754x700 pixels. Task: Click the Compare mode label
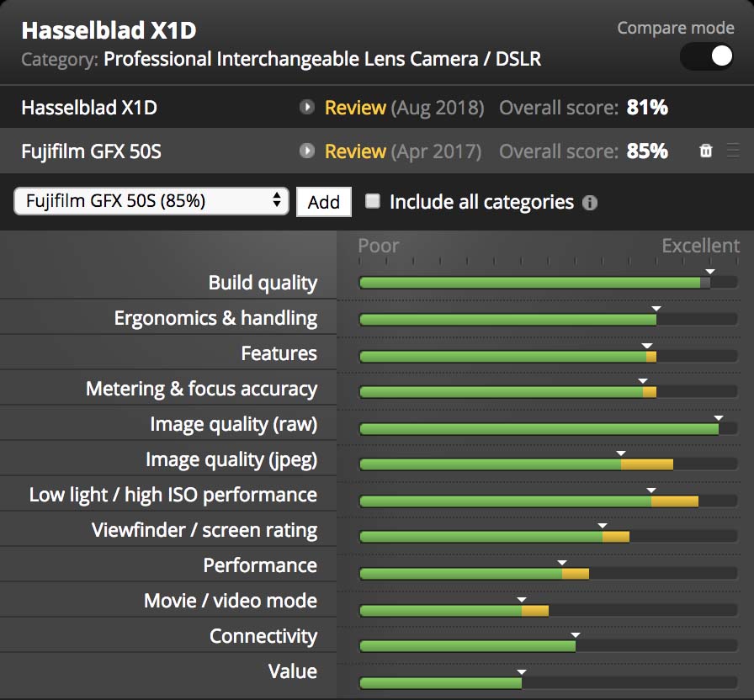(676, 28)
